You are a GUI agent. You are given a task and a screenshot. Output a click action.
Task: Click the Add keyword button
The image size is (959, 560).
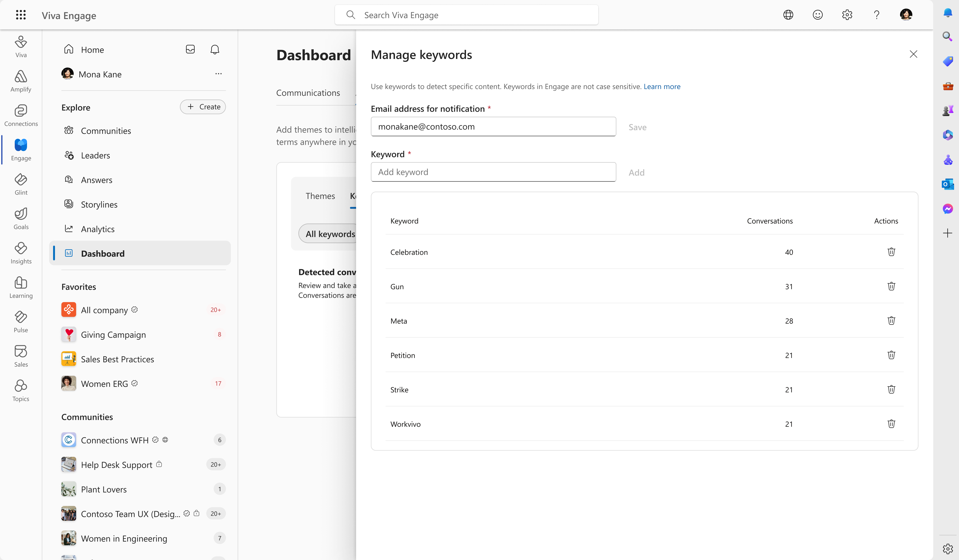point(636,173)
